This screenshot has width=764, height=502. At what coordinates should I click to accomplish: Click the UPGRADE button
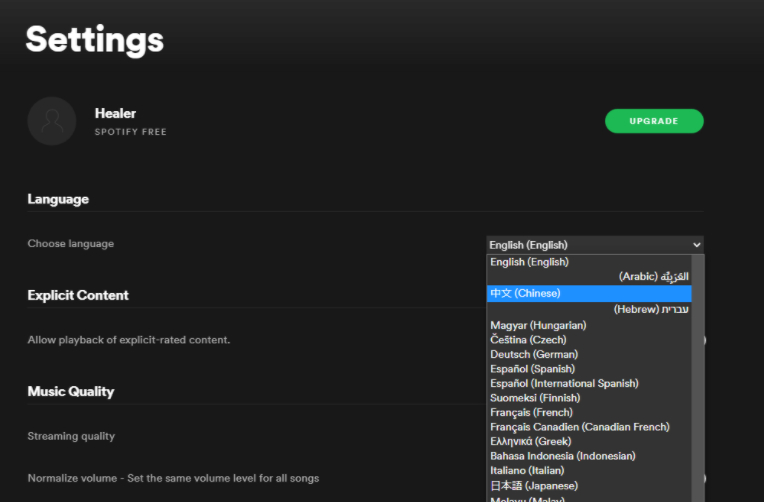[x=654, y=121]
